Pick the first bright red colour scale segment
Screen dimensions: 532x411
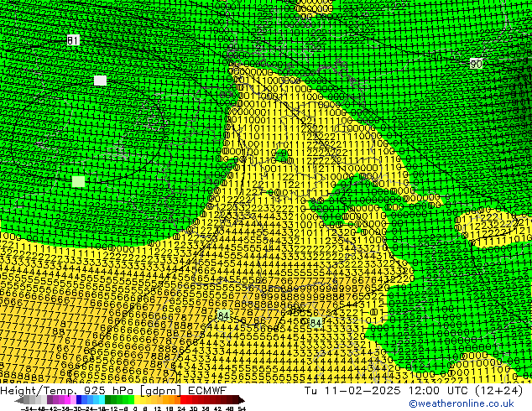pyautogui.click(x=183, y=400)
